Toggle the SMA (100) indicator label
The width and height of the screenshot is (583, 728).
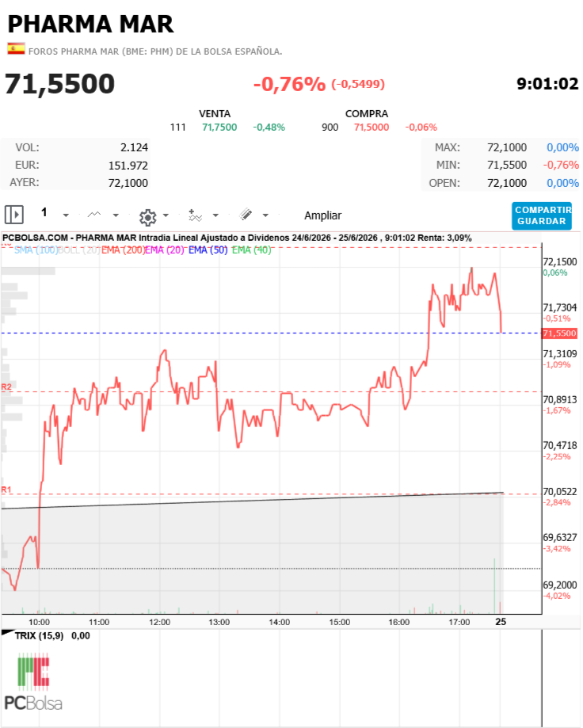[36, 250]
